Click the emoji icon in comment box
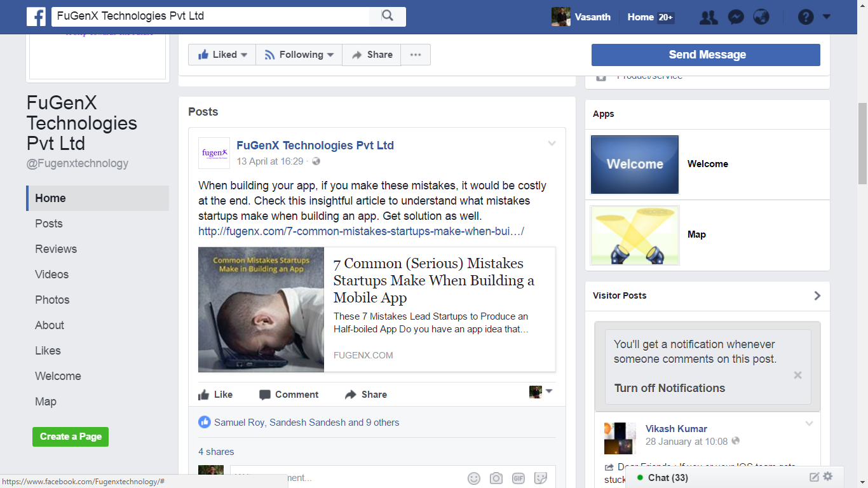The image size is (868, 488). pos(474,478)
